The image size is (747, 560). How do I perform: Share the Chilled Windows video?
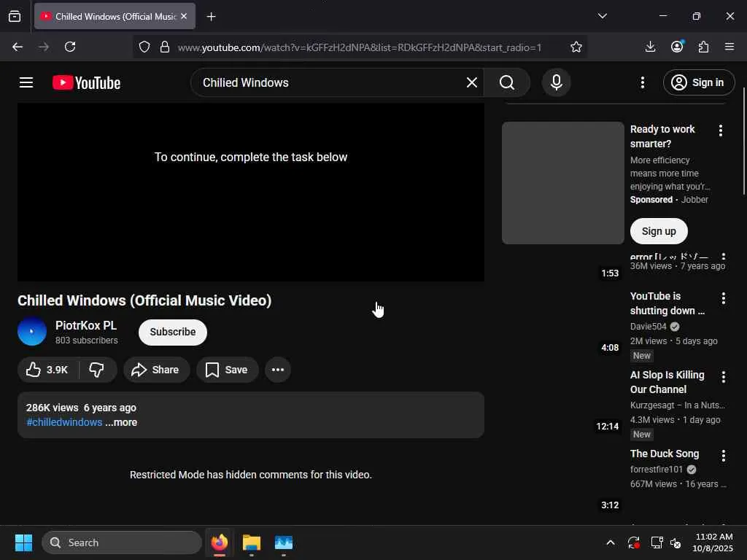tap(156, 370)
